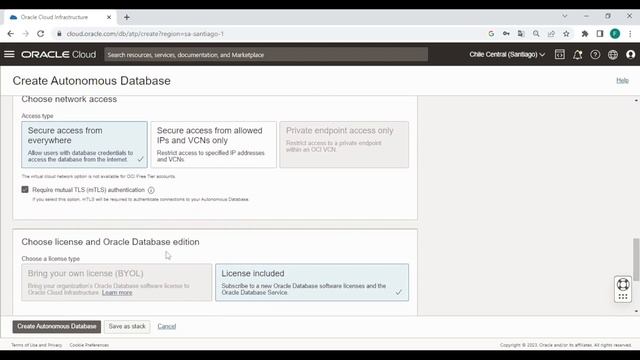Click scrollbar up arrow
The height and width of the screenshot is (360, 640).
coord(636,100)
